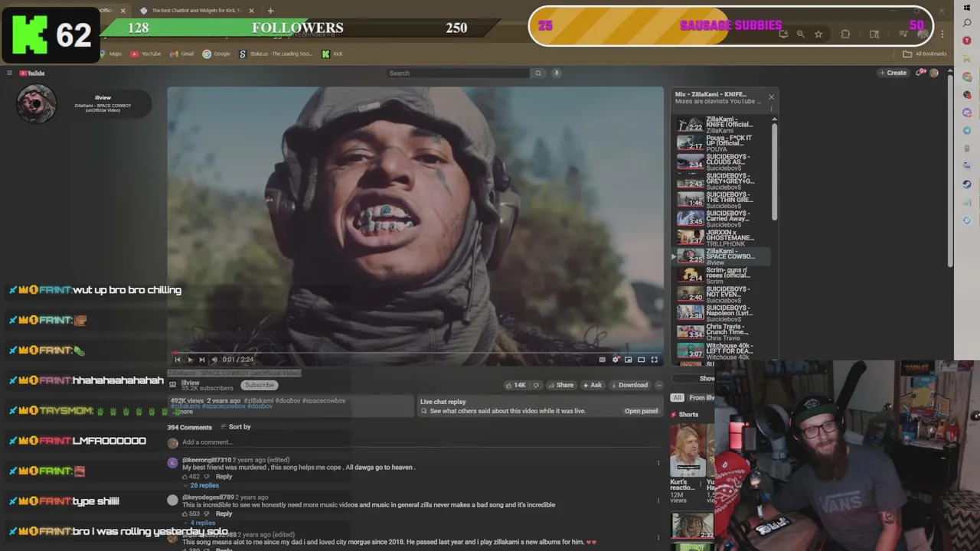
Task: Open the Gmail bookmark
Action: (x=182, y=54)
